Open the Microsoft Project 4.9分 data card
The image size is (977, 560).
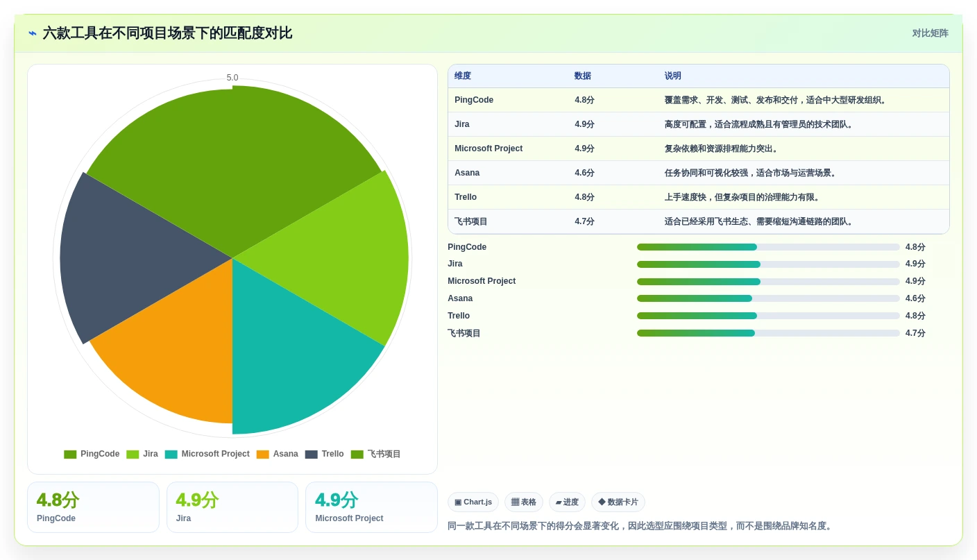[371, 507]
